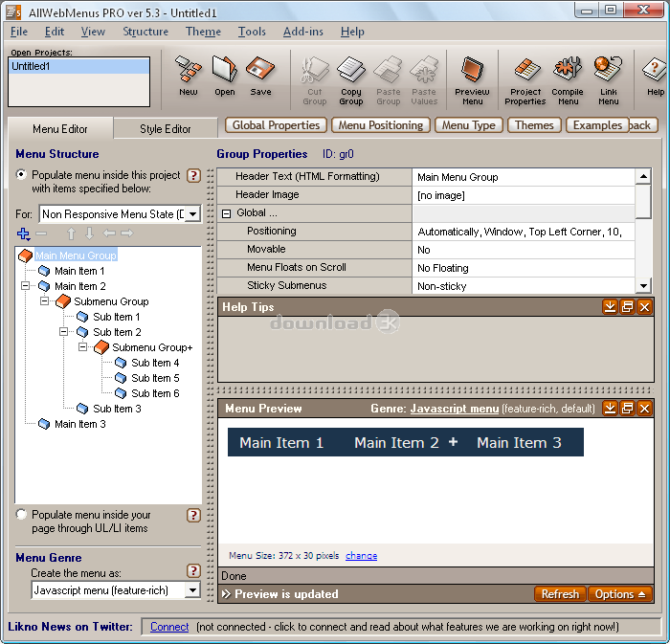Open the Javascript menu genre link

[x=455, y=409]
